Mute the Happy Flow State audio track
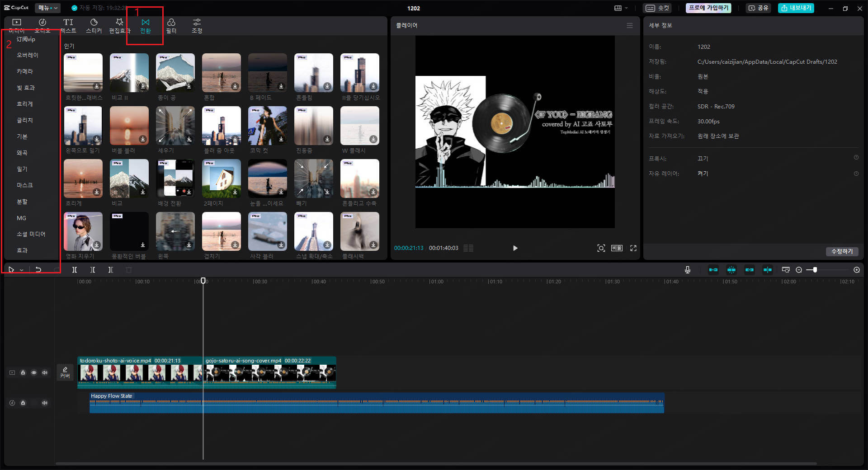This screenshot has width=868, height=470. [x=45, y=403]
